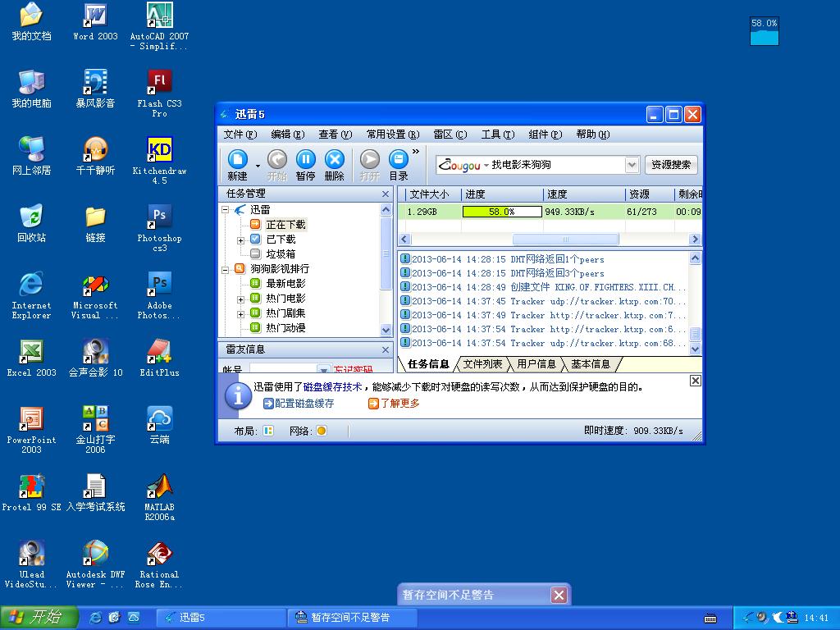Click in the 找电影来狗狗 search field
The width and height of the screenshot is (840, 630).
pos(557,165)
